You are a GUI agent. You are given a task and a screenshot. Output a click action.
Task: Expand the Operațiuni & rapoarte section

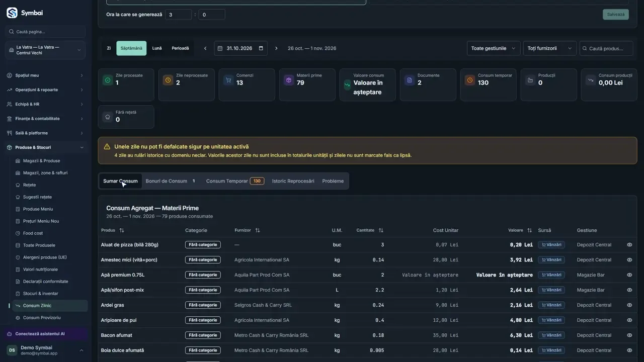coord(45,90)
